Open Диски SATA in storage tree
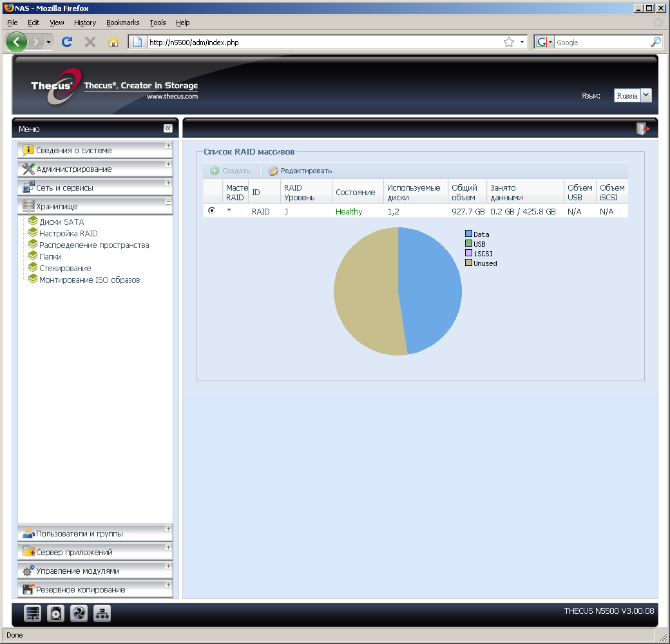The image size is (670, 644). [x=62, y=222]
